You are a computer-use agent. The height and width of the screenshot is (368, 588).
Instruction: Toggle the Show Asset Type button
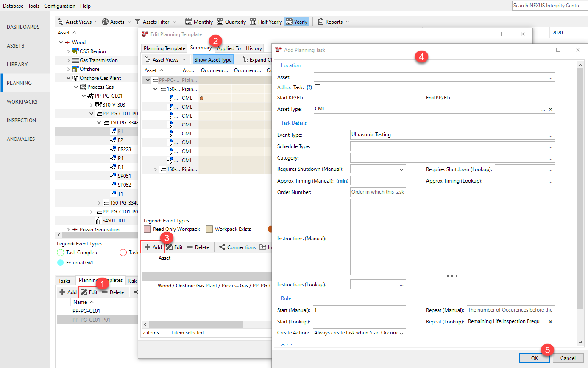[x=213, y=60]
